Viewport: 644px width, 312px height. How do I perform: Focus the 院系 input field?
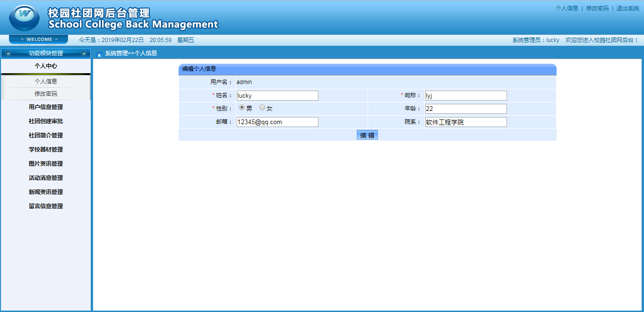(466, 122)
